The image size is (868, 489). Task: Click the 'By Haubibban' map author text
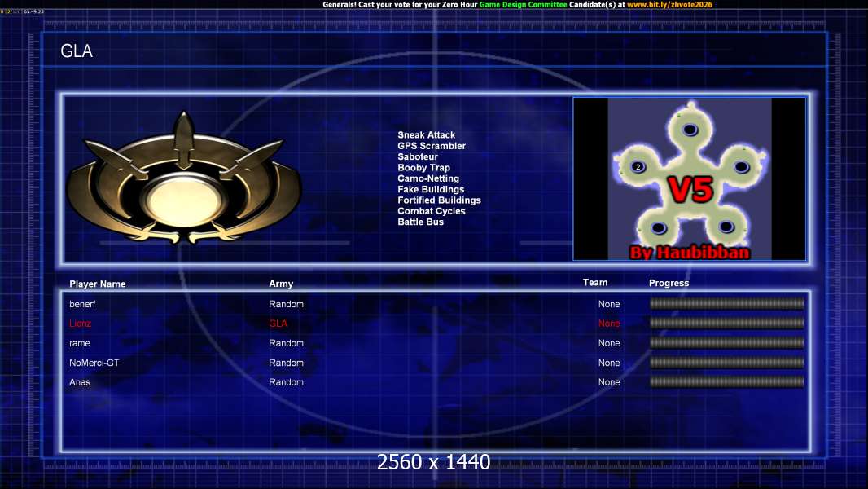click(x=690, y=253)
